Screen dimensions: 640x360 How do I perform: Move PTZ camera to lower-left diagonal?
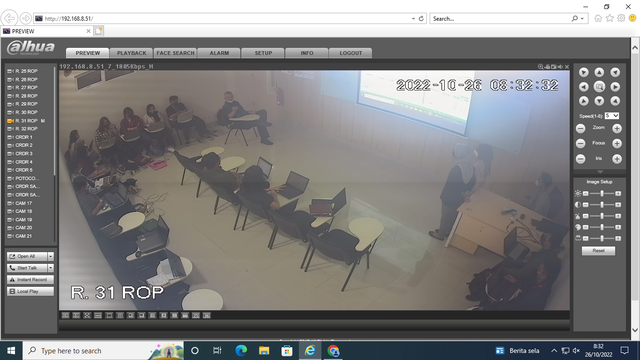[x=584, y=101]
